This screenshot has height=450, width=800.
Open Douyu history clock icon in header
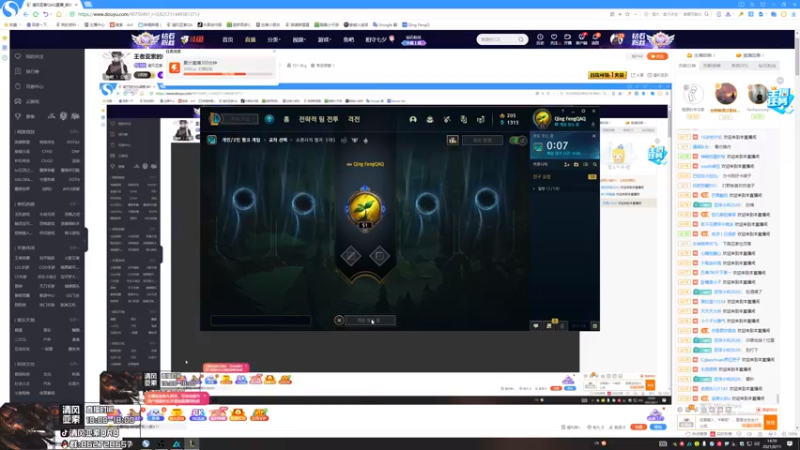point(540,39)
